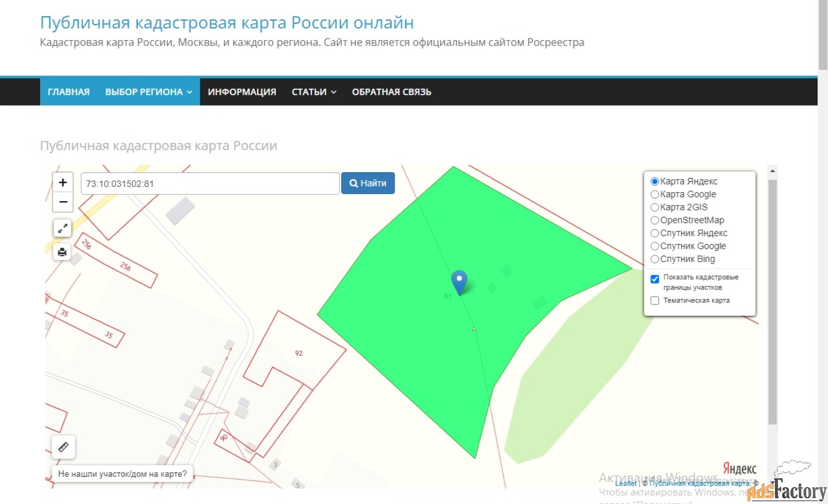This screenshot has height=504, width=828.
Task: Zoom in on the cadastral map
Action: [63, 182]
